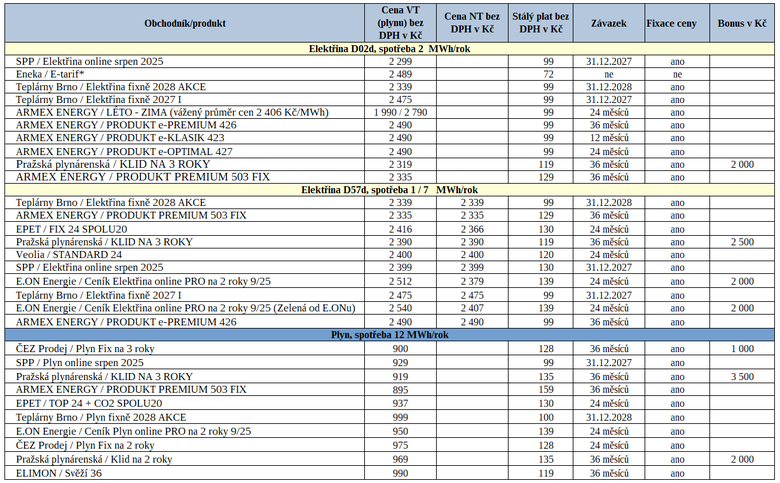
Task: Select the price cell showing 1 990 / 2 790
Action: (400, 113)
